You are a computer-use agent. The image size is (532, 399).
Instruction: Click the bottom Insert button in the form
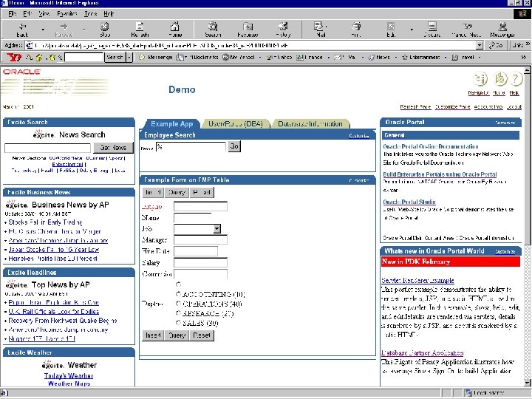click(x=153, y=335)
